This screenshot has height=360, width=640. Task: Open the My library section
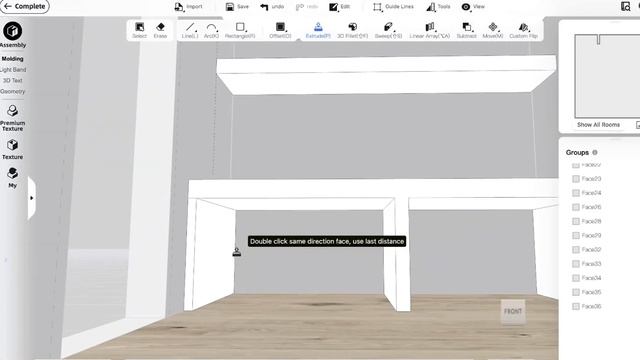13,177
